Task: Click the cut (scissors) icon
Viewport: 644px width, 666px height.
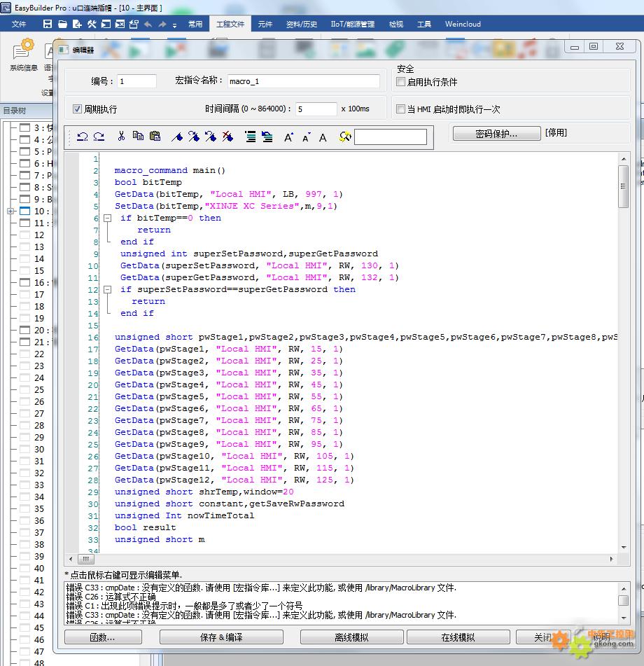Action: coord(121,136)
